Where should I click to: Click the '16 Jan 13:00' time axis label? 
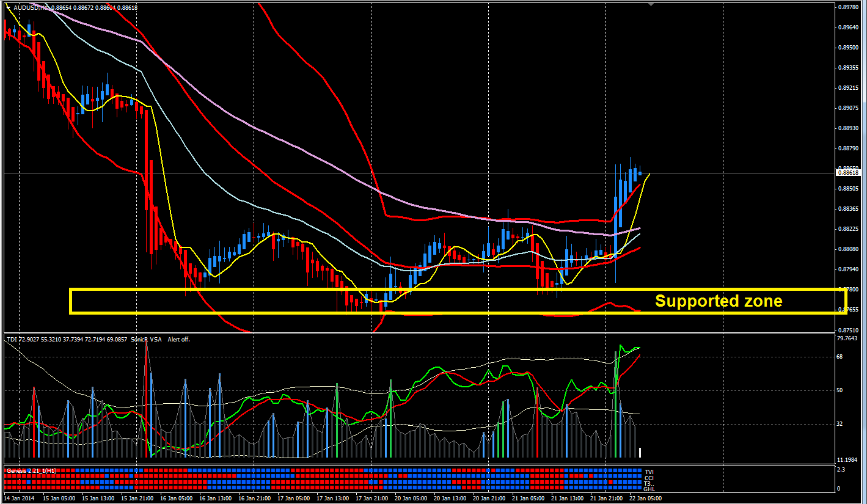tap(215, 499)
